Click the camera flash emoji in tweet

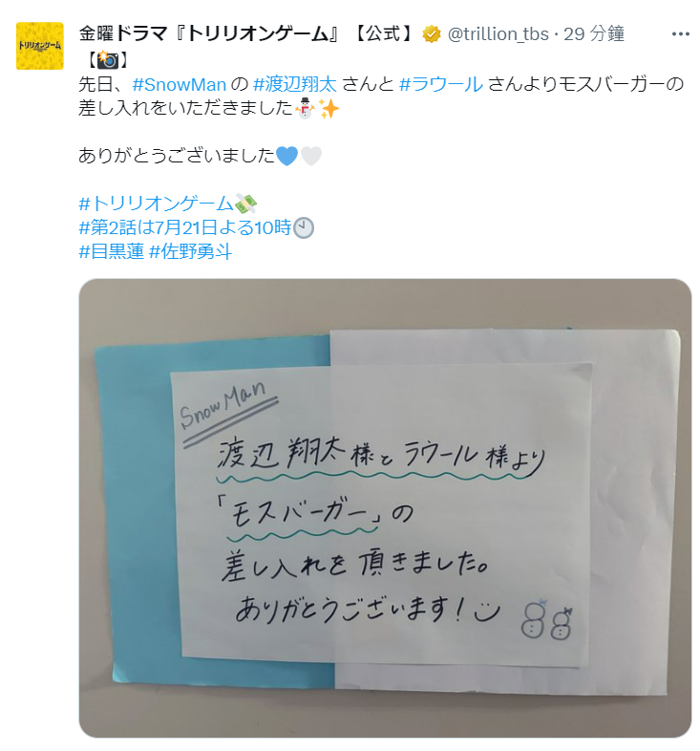point(108,60)
